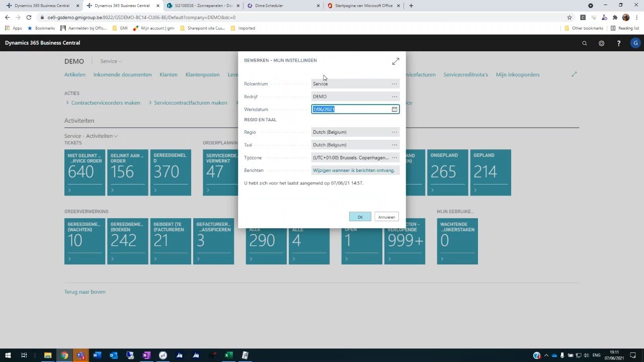The image size is (644, 362).
Task: Open the Niet gelinkt tile showing 640
Action: click(85, 172)
